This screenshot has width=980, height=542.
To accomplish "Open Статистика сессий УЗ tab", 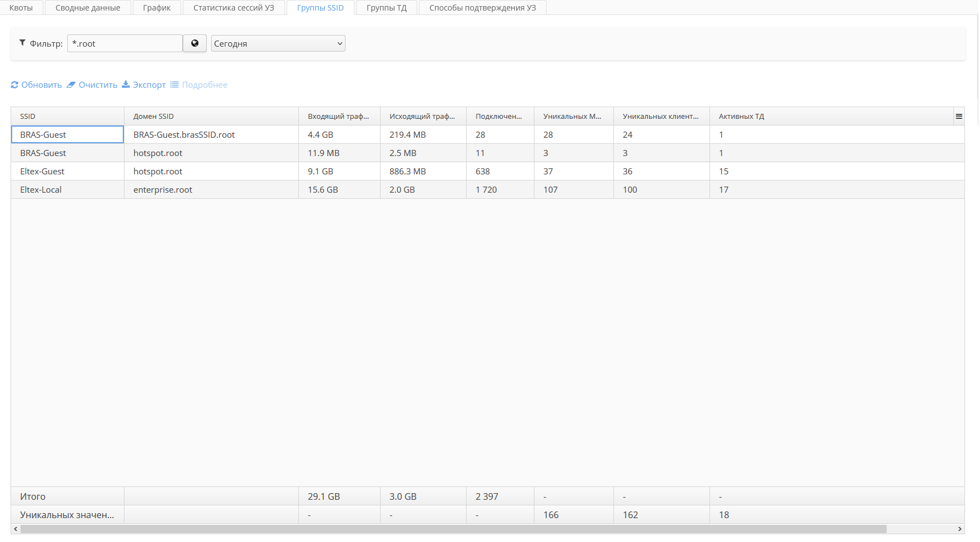I will pyautogui.click(x=233, y=8).
